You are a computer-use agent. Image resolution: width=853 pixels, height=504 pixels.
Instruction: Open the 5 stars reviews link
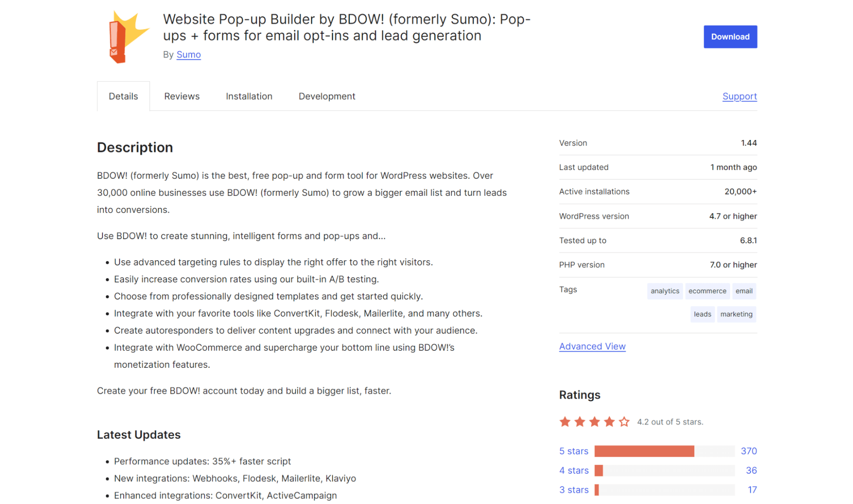[x=574, y=451]
